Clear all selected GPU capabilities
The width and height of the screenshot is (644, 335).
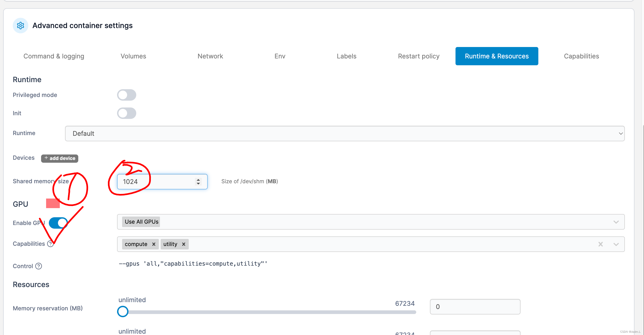tap(600, 244)
